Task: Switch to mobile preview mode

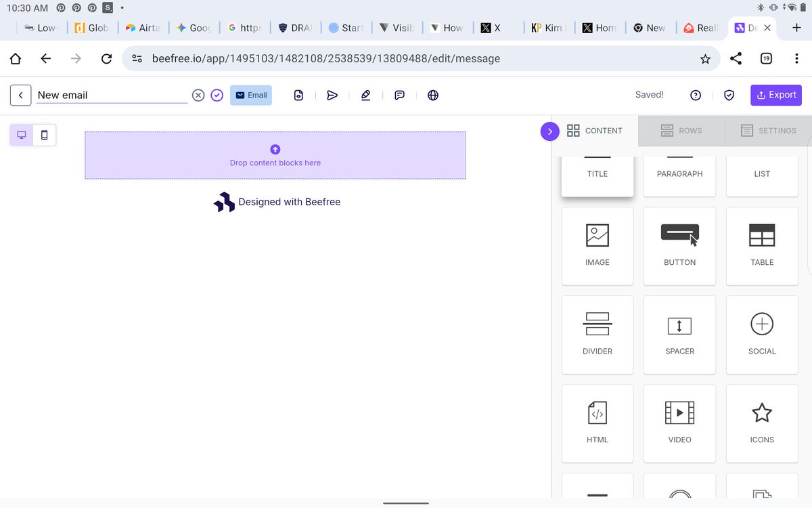Action: pos(45,135)
